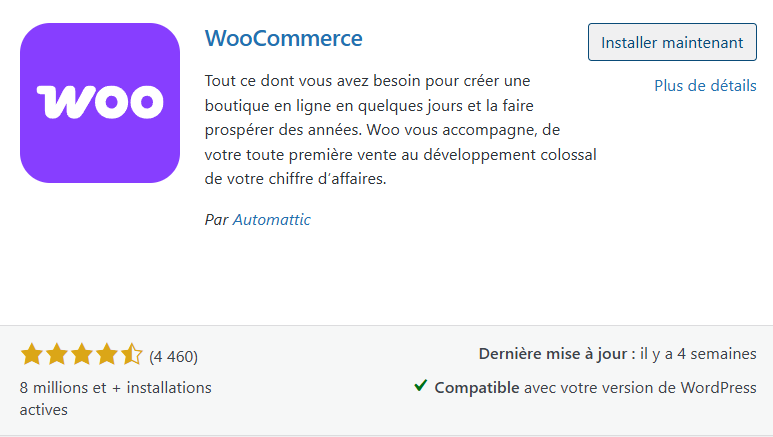This screenshot has width=773, height=437.
Task: Click the first rating star
Action: (31, 355)
